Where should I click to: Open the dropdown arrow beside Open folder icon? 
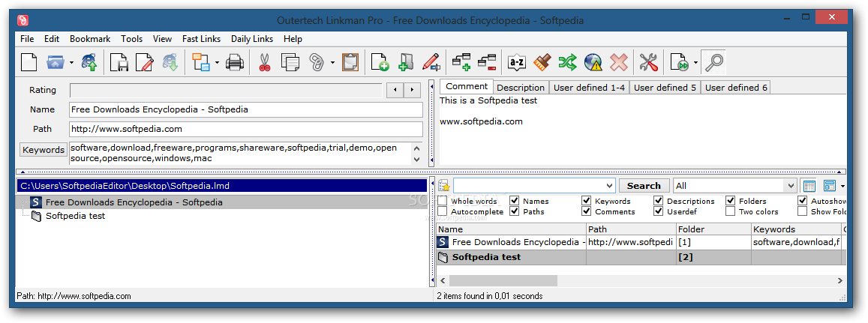coord(71,62)
